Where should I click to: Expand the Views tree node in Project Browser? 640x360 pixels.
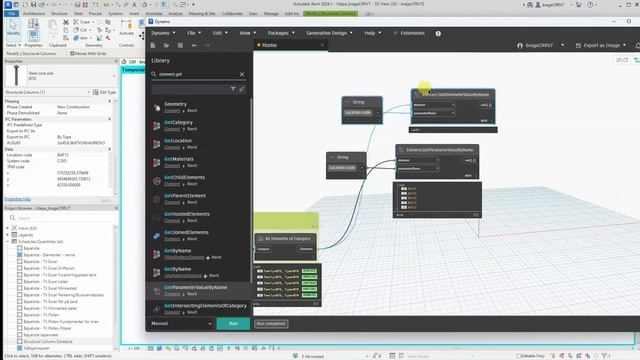[x=8, y=228]
